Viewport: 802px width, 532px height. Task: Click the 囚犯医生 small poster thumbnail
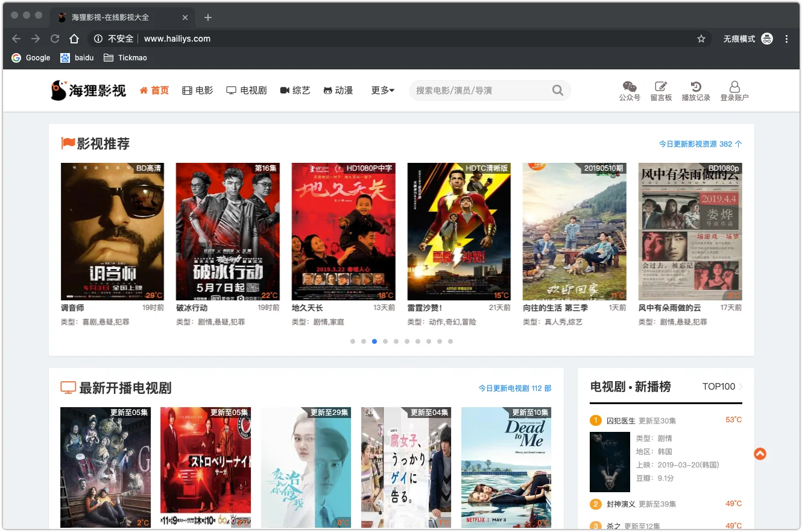(x=610, y=461)
